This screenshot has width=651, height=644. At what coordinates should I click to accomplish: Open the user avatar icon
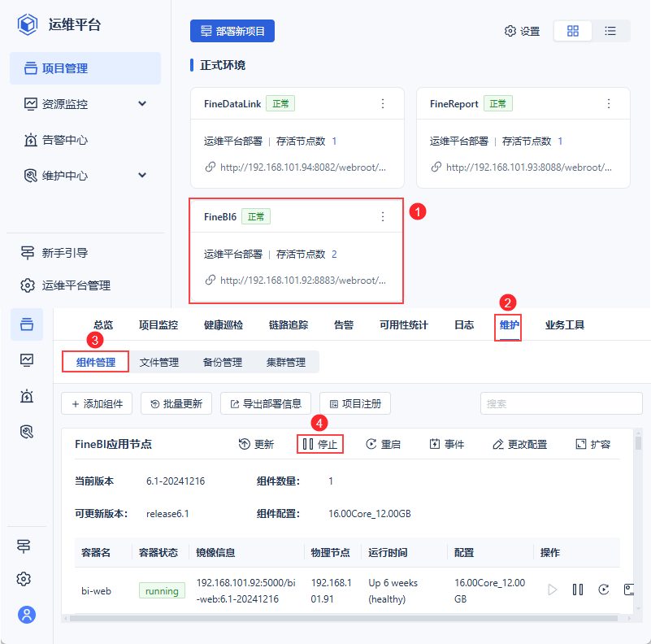click(x=27, y=615)
